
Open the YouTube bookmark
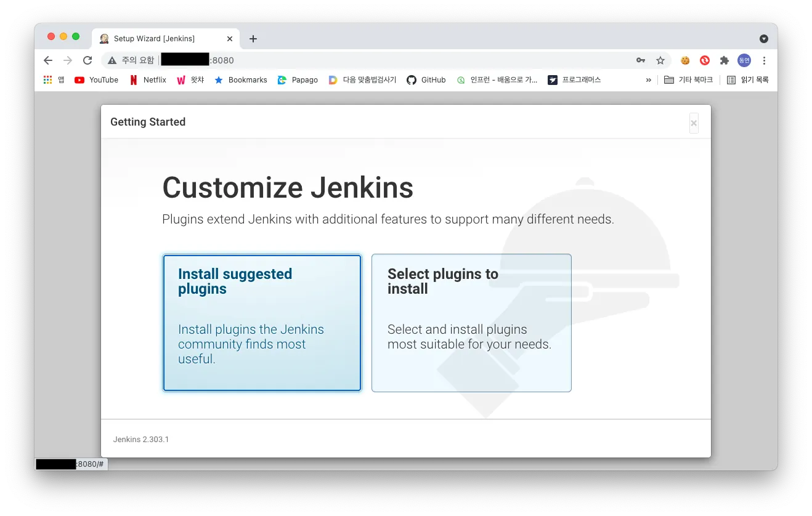point(96,80)
